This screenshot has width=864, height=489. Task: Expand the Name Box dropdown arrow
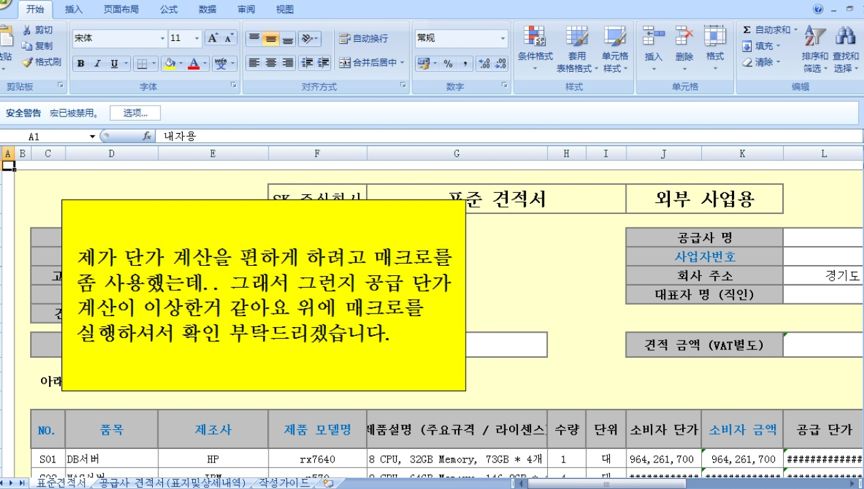click(x=92, y=136)
